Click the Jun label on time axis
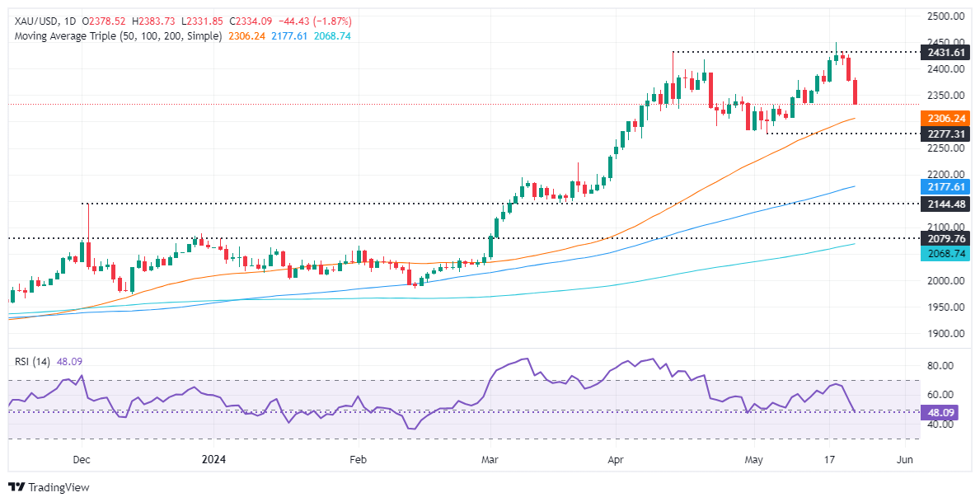The width and height of the screenshot is (980, 502). coord(904,457)
